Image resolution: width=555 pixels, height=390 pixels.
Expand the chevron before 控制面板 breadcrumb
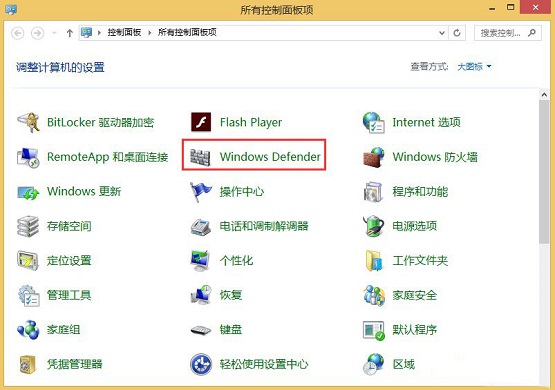99,33
